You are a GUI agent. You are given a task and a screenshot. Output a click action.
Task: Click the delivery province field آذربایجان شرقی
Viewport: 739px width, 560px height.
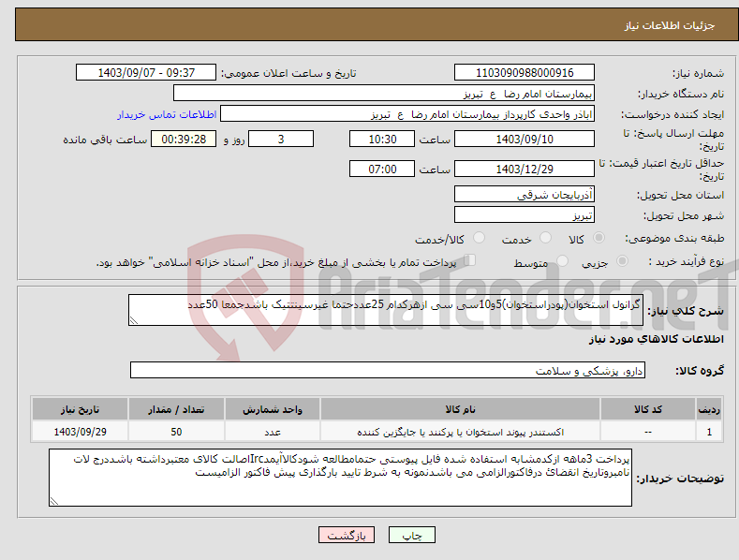(x=525, y=194)
